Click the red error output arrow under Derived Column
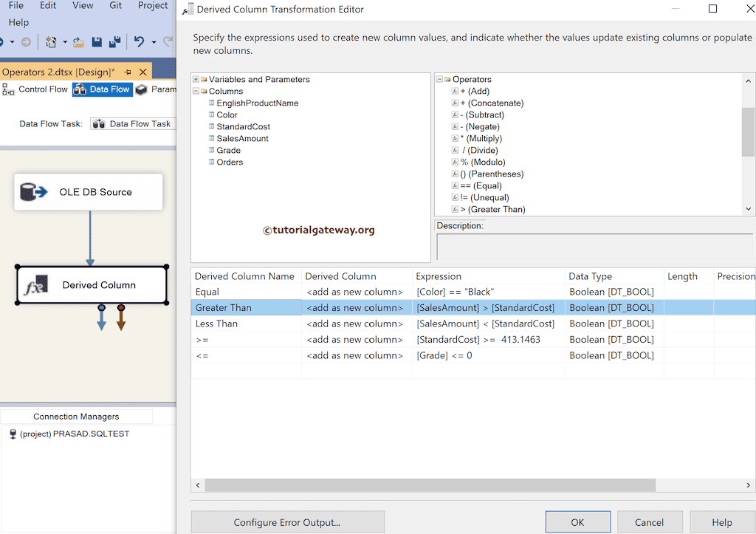 121,318
